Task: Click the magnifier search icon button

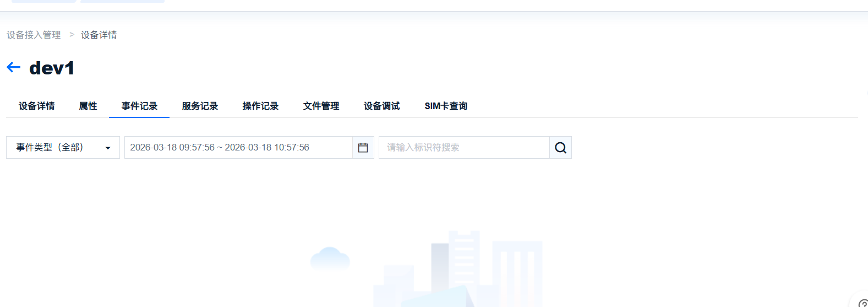Action: 560,148
